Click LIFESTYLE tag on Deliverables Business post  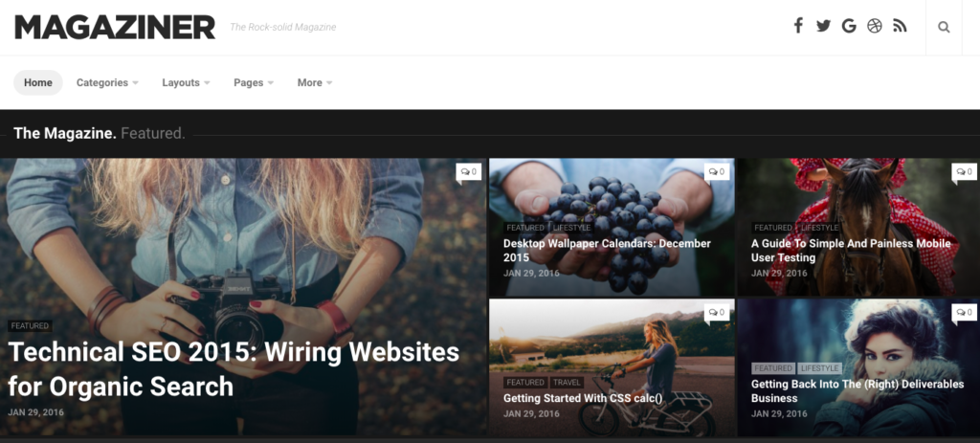(x=819, y=368)
